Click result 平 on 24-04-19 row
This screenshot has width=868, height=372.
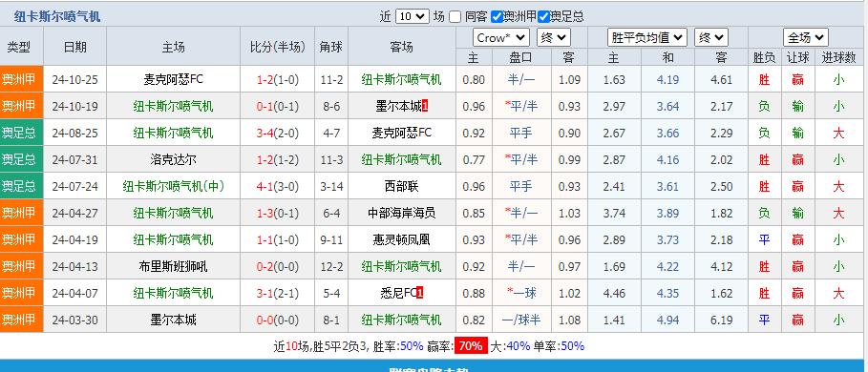[x=764, y=239]
